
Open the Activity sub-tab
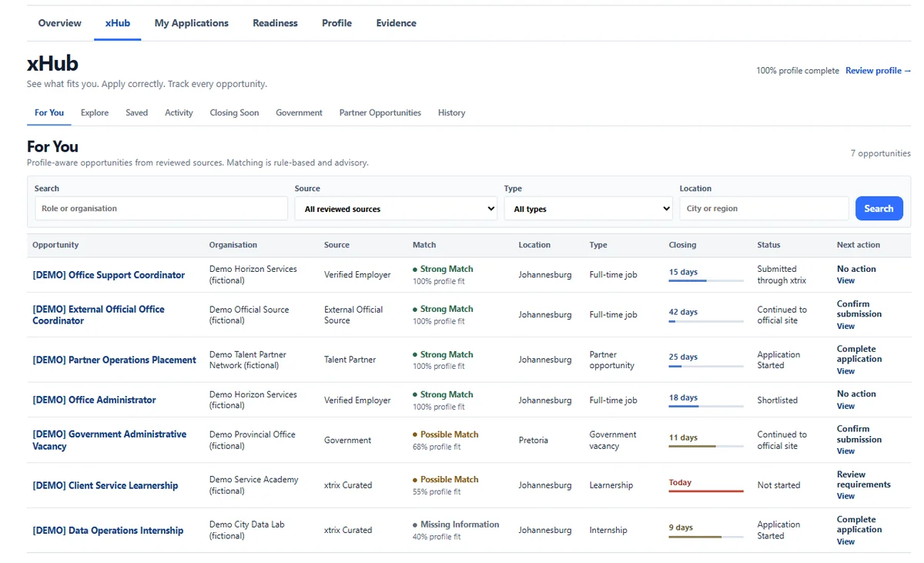pos(179,112)
